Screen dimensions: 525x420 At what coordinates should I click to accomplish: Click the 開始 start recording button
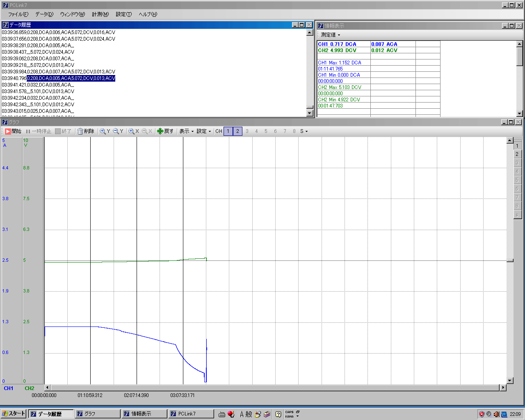coord(13,131)
